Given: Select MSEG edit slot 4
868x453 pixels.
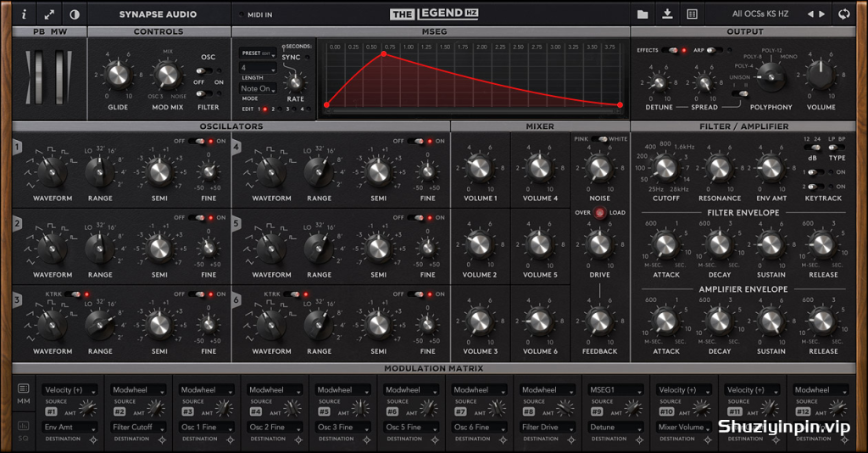Looking at the screenshot, I should coord(309,109).
